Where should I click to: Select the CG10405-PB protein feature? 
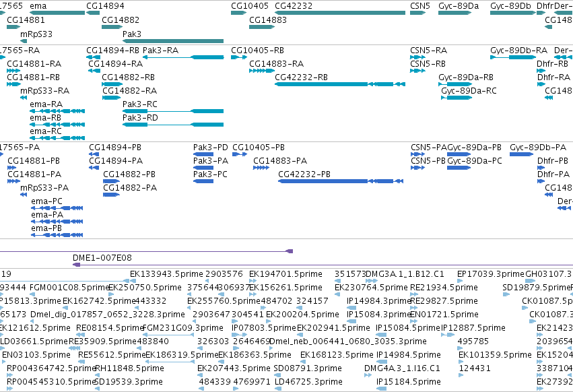click(x=240, y=154)
